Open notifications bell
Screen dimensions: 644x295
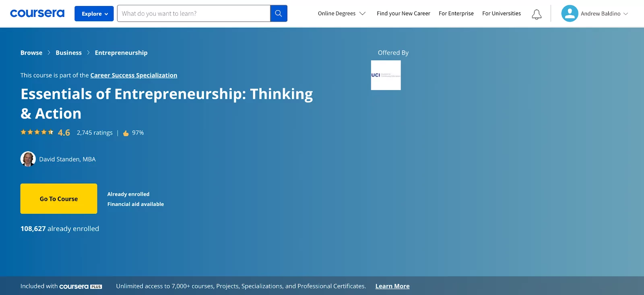click(537, 14)
